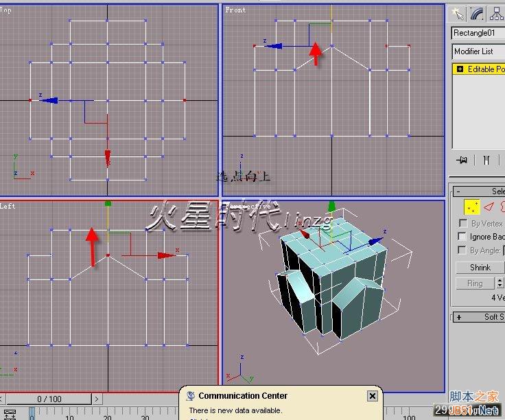Open the mini curve editor toggle

click(10, 415)
